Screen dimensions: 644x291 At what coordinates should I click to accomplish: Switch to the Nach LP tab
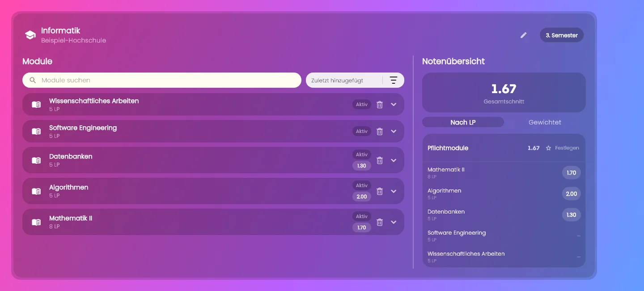pyautogui.click(x=463, y=122)
